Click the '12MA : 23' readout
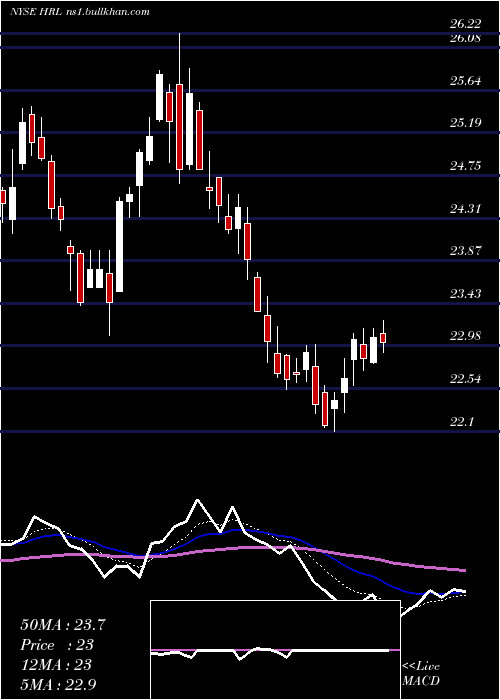 [56, 665]
